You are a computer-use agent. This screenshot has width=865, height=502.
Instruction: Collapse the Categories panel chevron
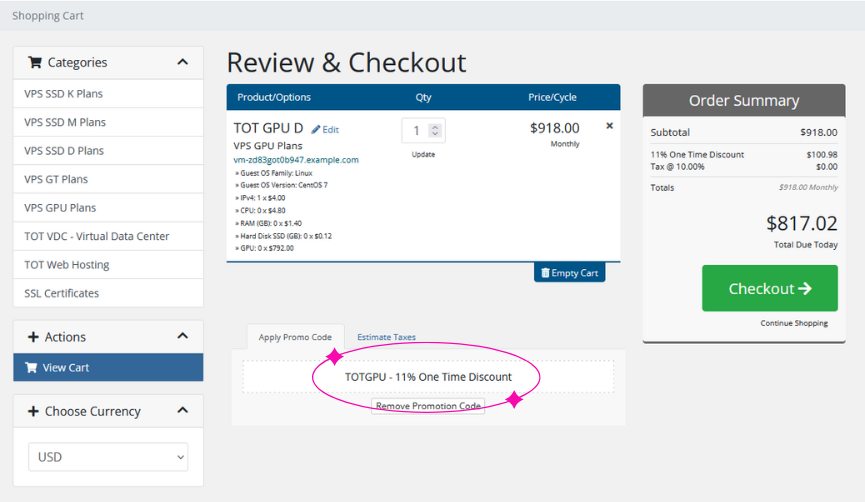[182, 62]
